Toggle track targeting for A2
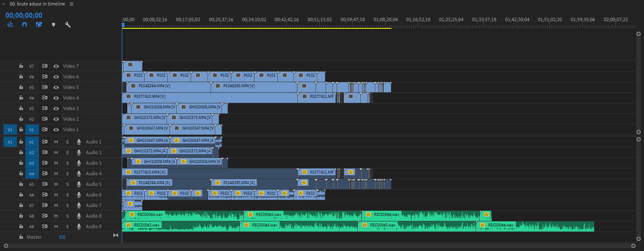Screen dimensions: 644x251 pos(32,152)
